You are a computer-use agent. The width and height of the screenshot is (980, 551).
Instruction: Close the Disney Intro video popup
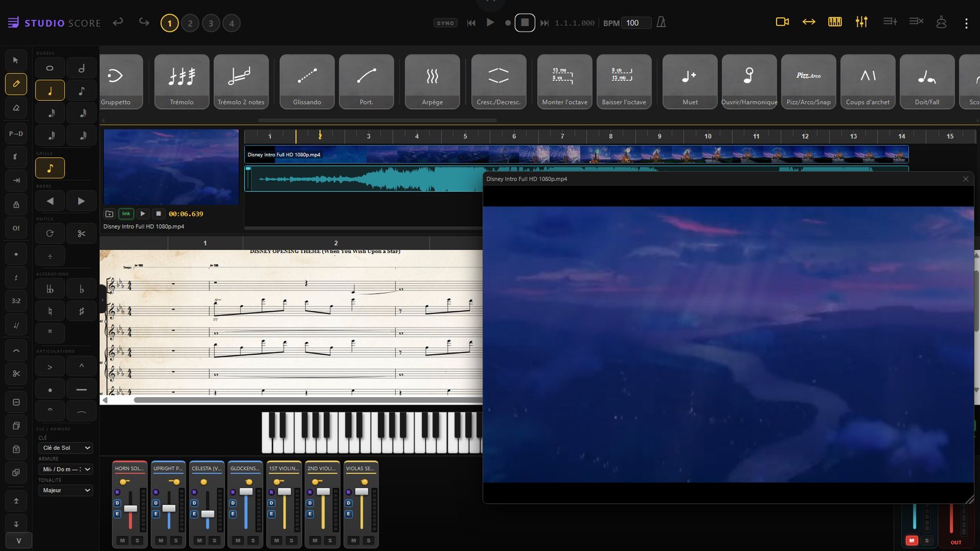pos(966,179)
